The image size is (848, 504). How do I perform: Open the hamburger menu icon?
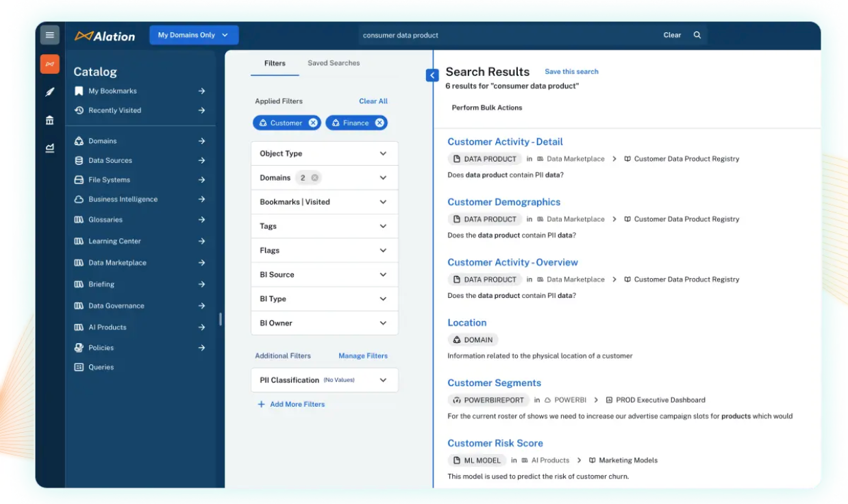(50, 35)
